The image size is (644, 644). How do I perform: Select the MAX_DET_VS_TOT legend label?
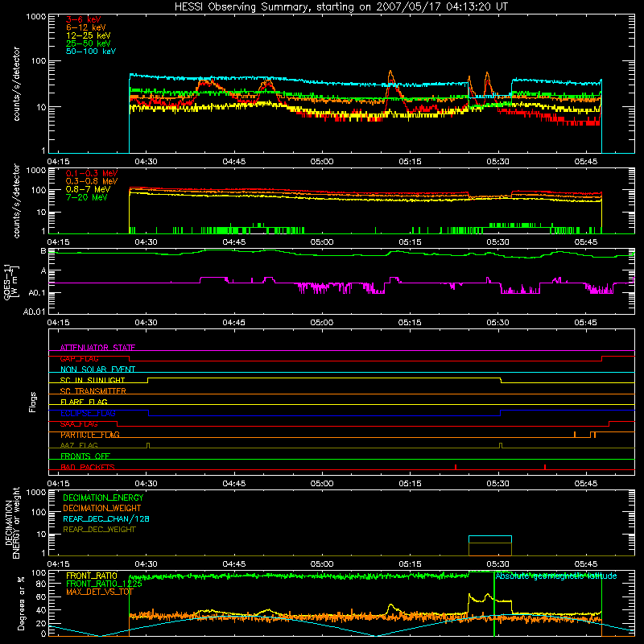100,592
